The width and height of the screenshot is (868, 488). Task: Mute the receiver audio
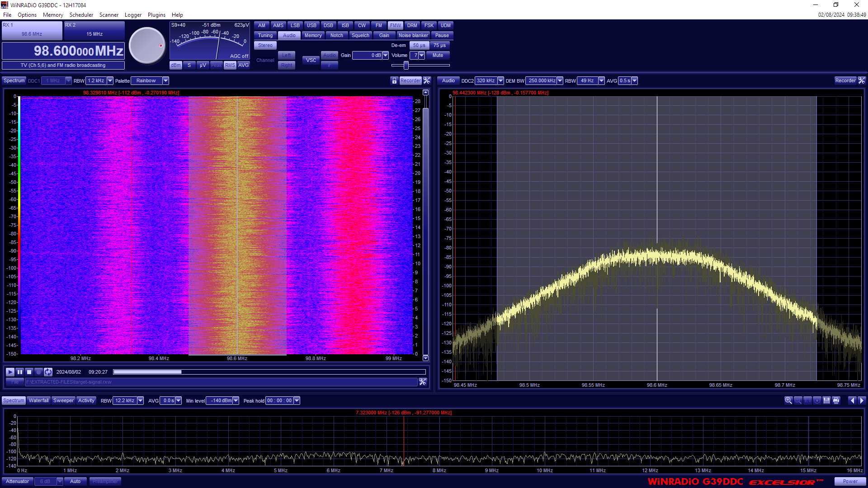click(x=438, y=55)
